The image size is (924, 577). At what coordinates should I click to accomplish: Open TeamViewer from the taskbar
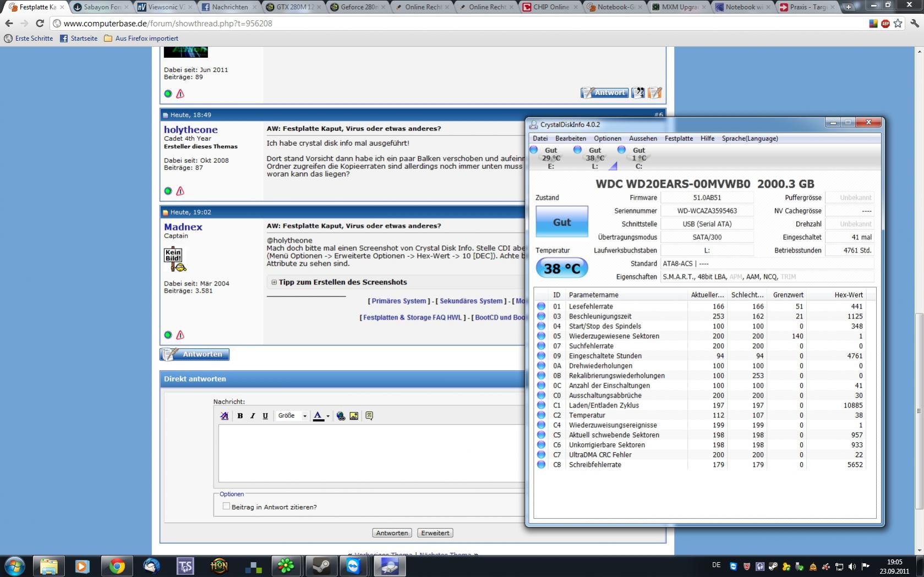(353, 566)
